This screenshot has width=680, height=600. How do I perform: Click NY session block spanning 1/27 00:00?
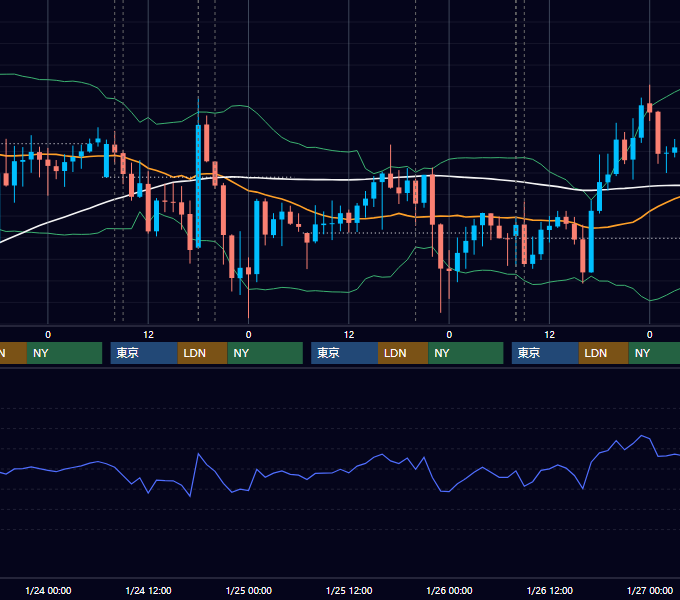(x=654, y=353)
